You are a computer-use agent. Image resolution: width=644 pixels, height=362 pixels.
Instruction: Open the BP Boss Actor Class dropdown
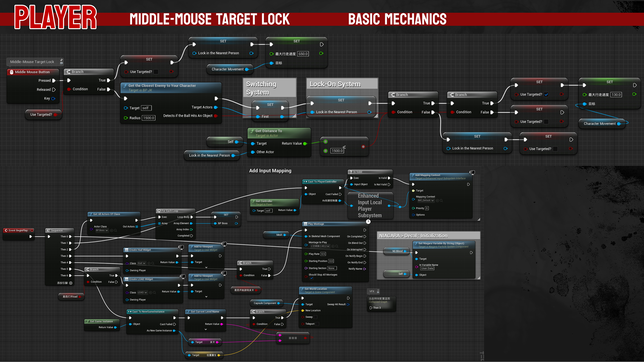[102, 230]
